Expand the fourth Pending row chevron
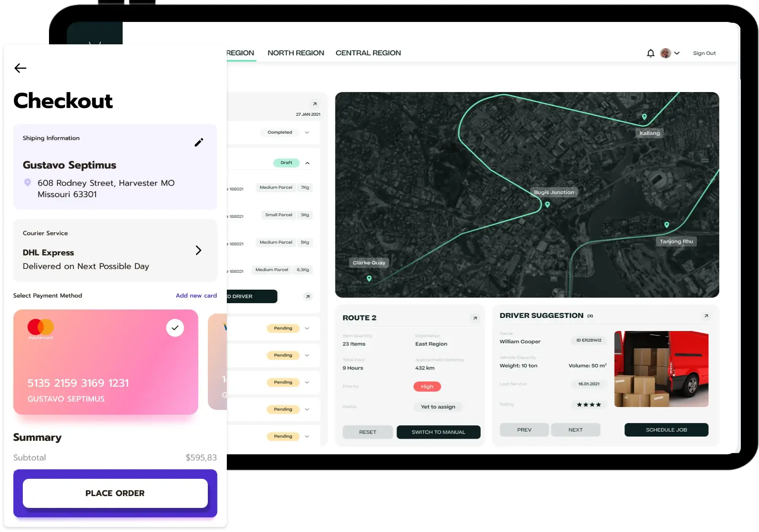Screen dimensions: 759x532 coord(307,409)
